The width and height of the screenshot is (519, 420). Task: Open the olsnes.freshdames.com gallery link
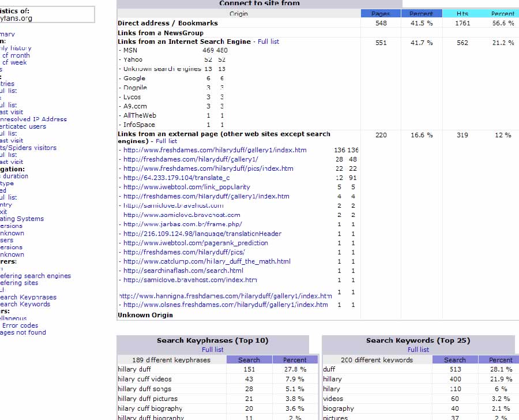225,305
